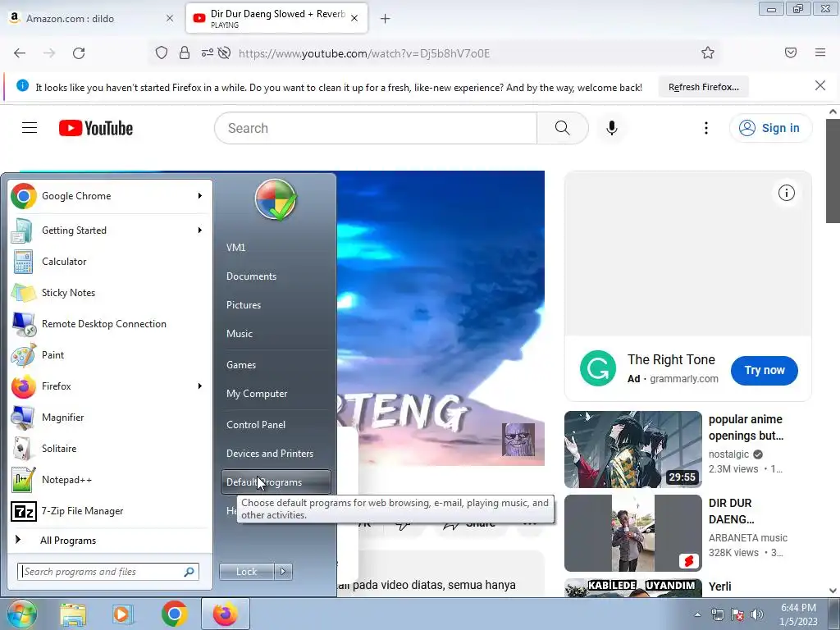This screenshot has width=840, height=630.
Task: Click Refresh Firefox button
Action: click(x=703, y=87)
